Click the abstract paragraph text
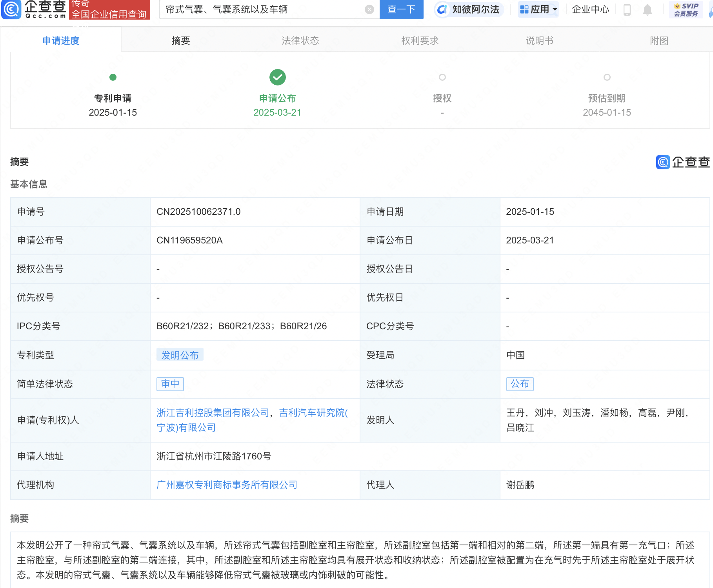713x588 pixels. click(x=356, y=560)
